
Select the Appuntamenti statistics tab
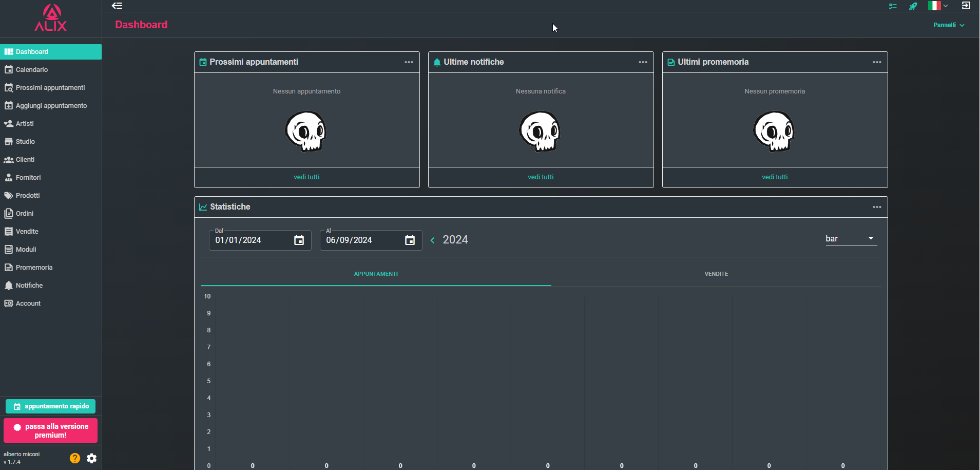[x=376, y=274]
